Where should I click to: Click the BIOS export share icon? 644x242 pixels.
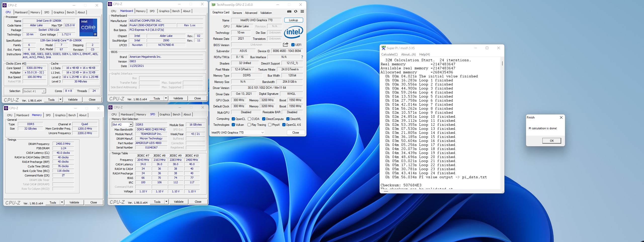285,45
